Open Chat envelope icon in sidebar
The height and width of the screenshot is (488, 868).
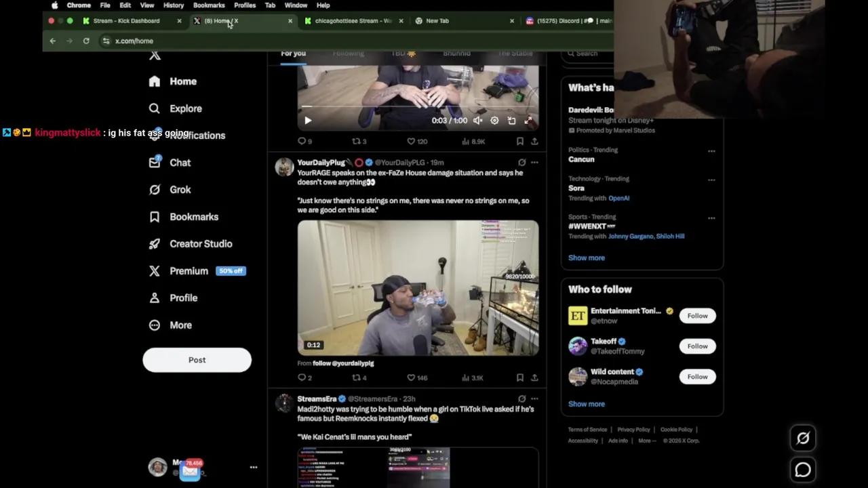pos(155,163)
